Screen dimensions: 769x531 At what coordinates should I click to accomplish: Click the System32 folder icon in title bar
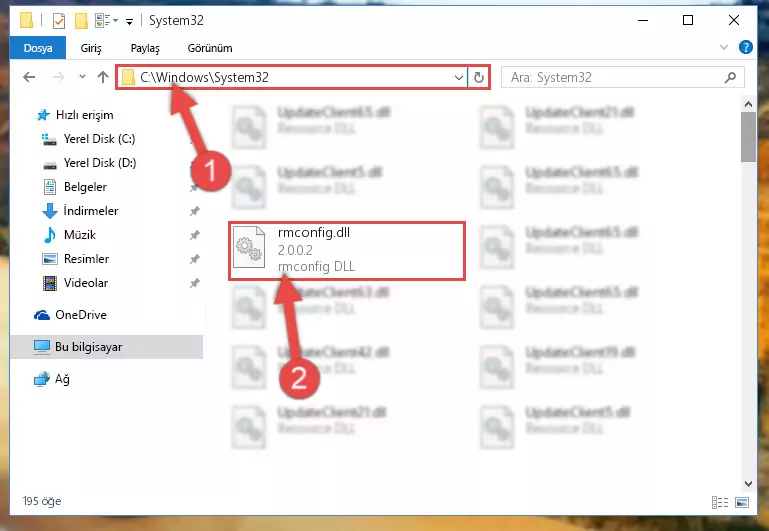pyautogui.click(x=26, y=21)
